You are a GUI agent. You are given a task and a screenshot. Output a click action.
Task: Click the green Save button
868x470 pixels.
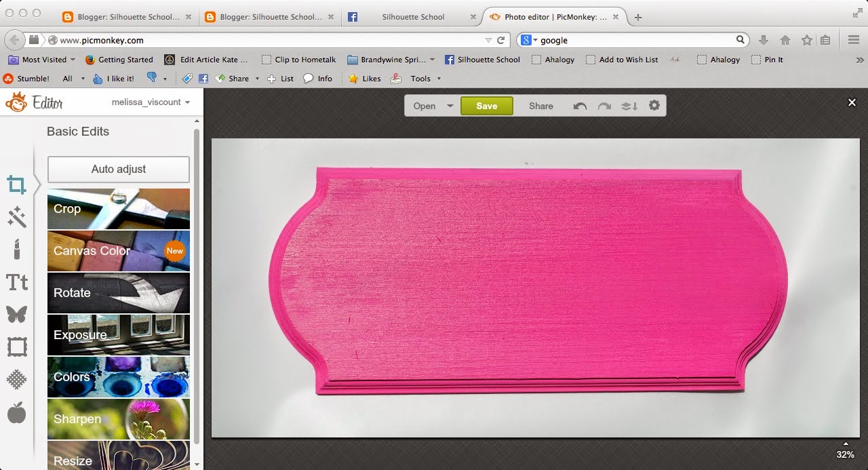(487, 106)
